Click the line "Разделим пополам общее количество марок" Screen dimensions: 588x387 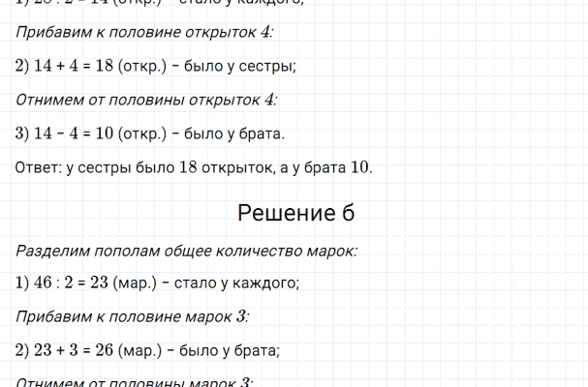tap(186, 250)
